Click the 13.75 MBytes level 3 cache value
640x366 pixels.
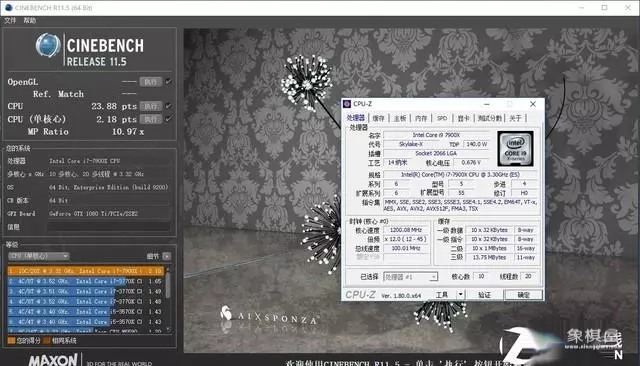click(489, 257)
